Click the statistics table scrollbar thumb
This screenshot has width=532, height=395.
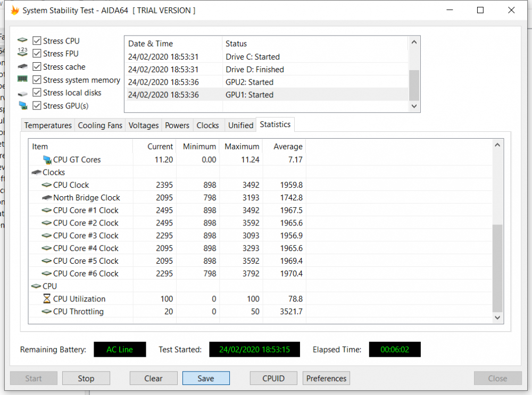click(497, 268)
